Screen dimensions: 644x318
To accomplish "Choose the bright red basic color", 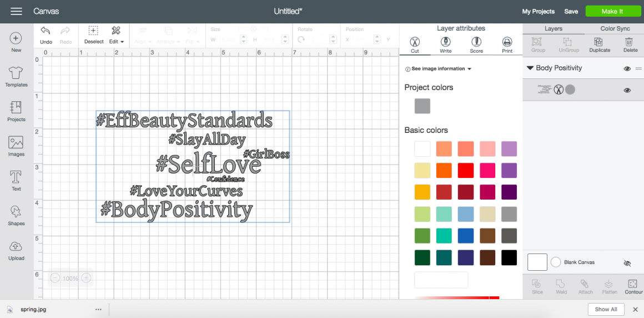I will (466, 170).
